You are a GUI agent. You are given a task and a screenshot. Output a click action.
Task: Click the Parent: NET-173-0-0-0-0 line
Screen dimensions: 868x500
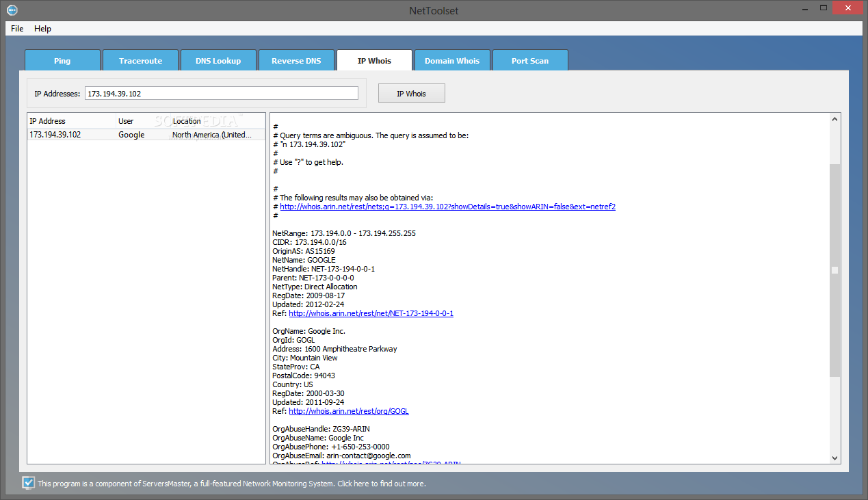pyautogui.click(x=313, y=278)
